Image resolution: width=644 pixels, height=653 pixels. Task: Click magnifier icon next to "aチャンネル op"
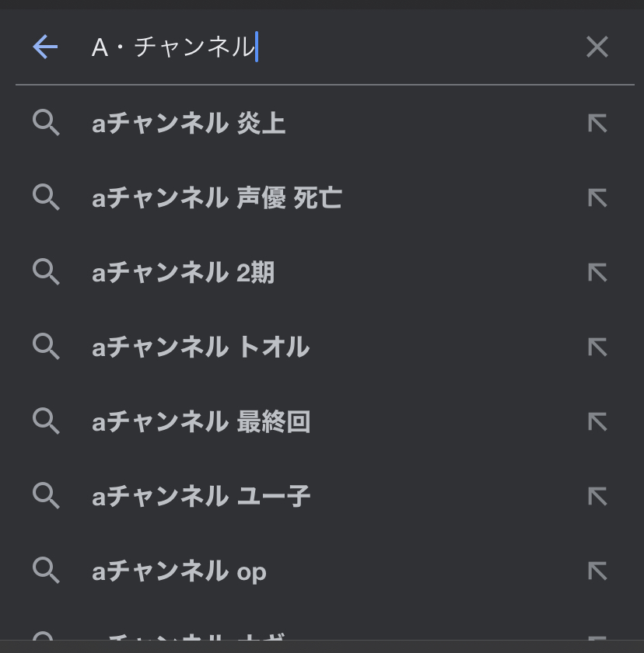(46, 571)
